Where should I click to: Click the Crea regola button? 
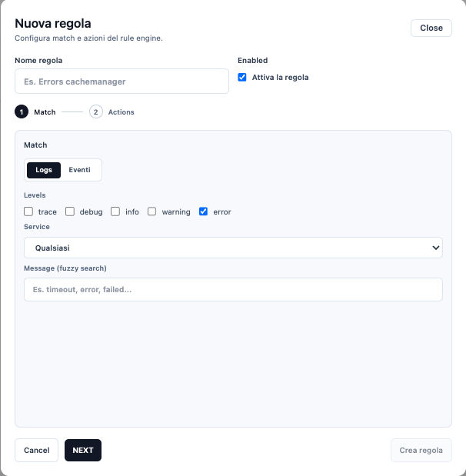421,450
